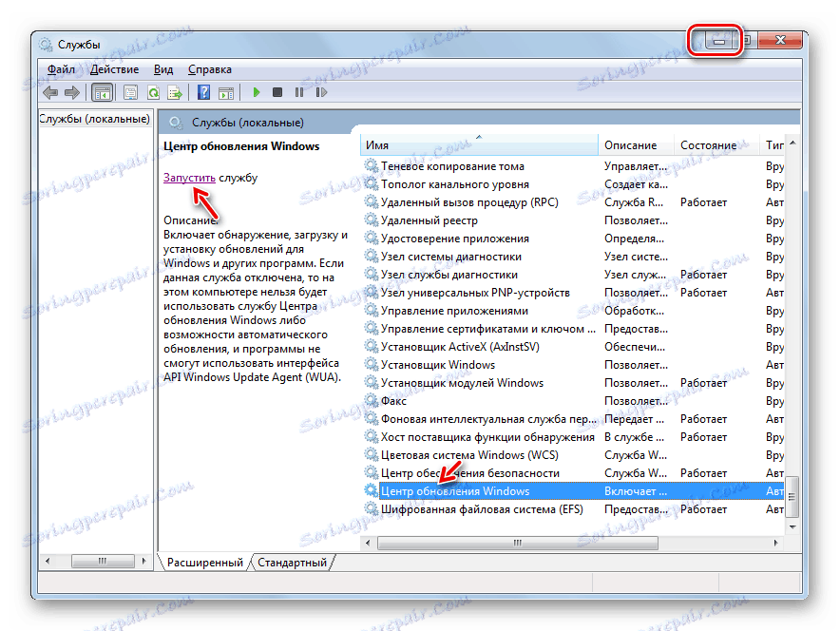Click gear icon of Установщик Windows
The image size is (840, 631).
point(372,364)
